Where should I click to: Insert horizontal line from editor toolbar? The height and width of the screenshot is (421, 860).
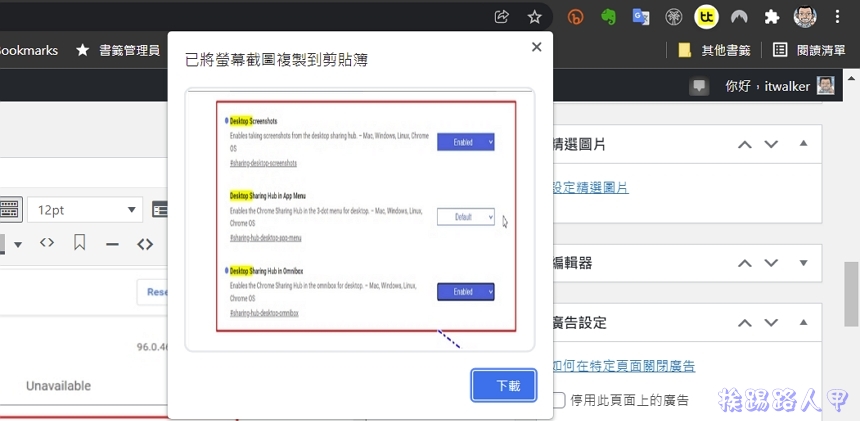[112, 243]
